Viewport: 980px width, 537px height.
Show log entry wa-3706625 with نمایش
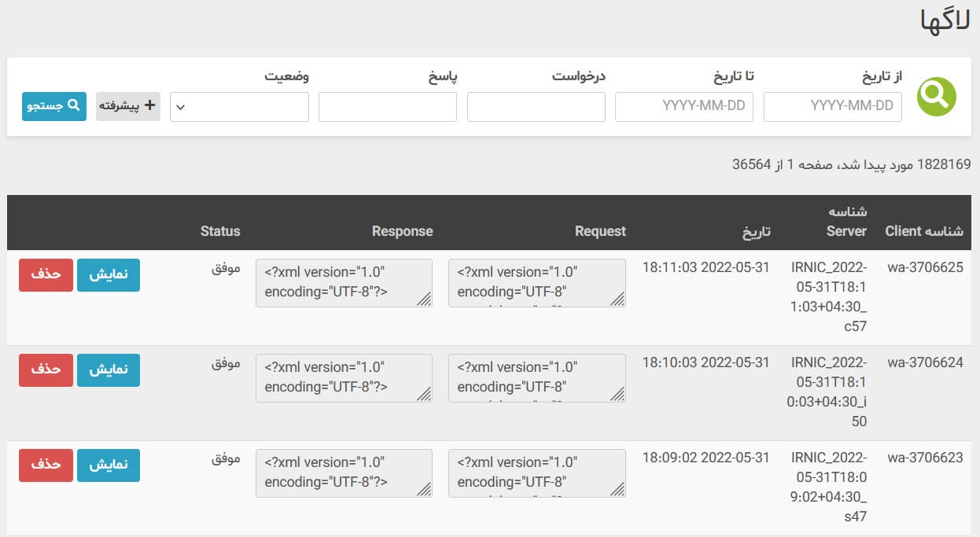(x=109, y=275)
